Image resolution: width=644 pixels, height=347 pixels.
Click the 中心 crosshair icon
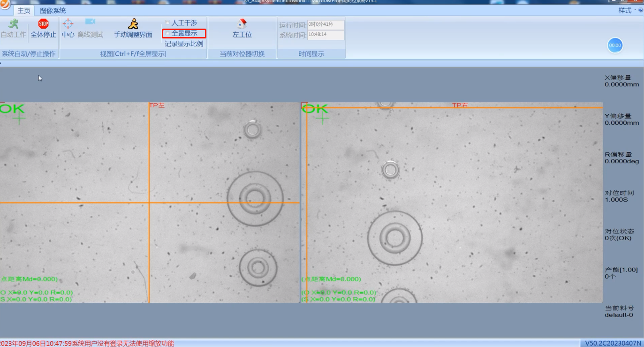click(x=68, y=24)
